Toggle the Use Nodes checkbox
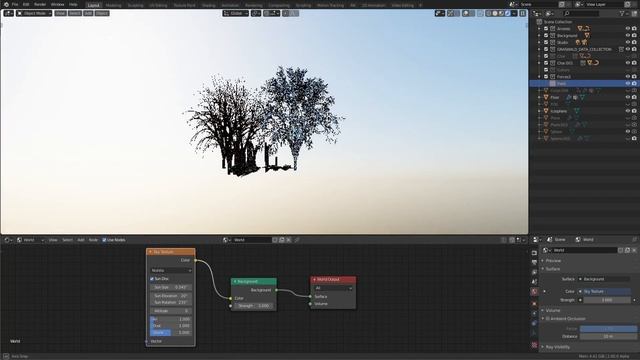The width and height of the screenshot is (640, 360). [104, 240]
